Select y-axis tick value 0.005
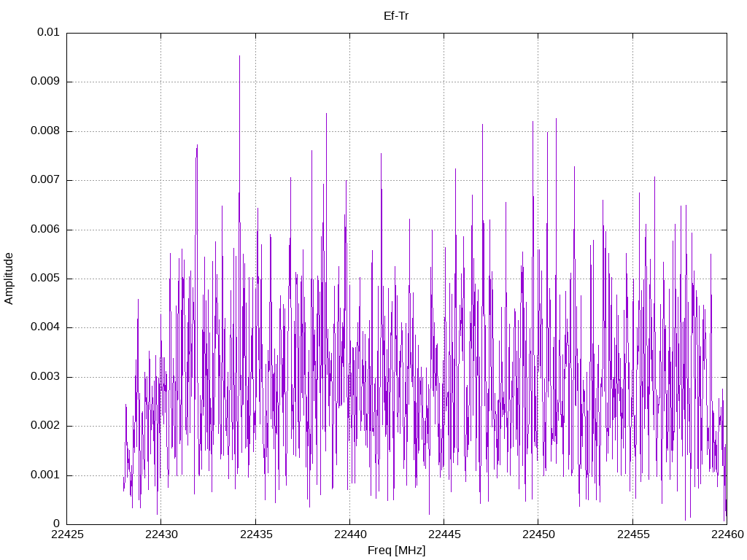Viewport: 747px width, 560px height. [x=45, y=278]
